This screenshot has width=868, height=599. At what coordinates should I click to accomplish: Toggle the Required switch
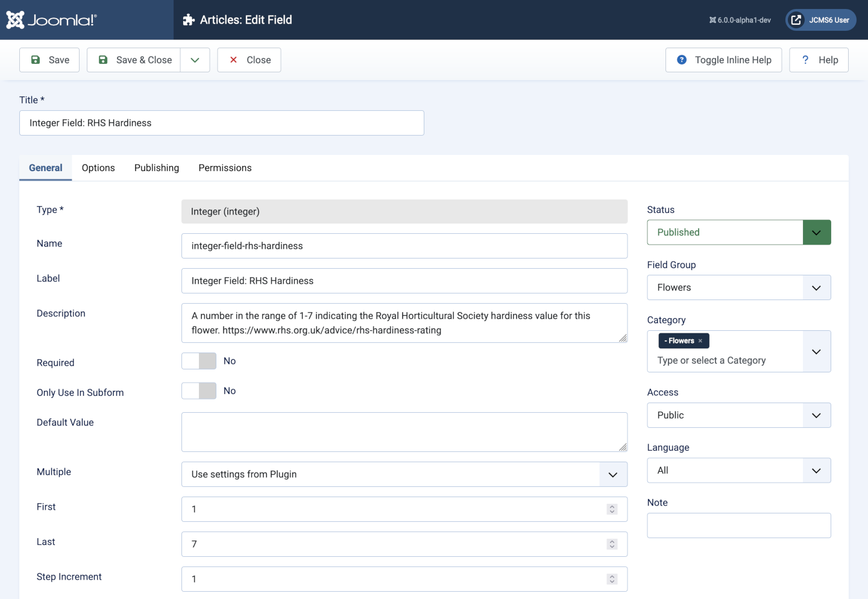pos(199,361)
